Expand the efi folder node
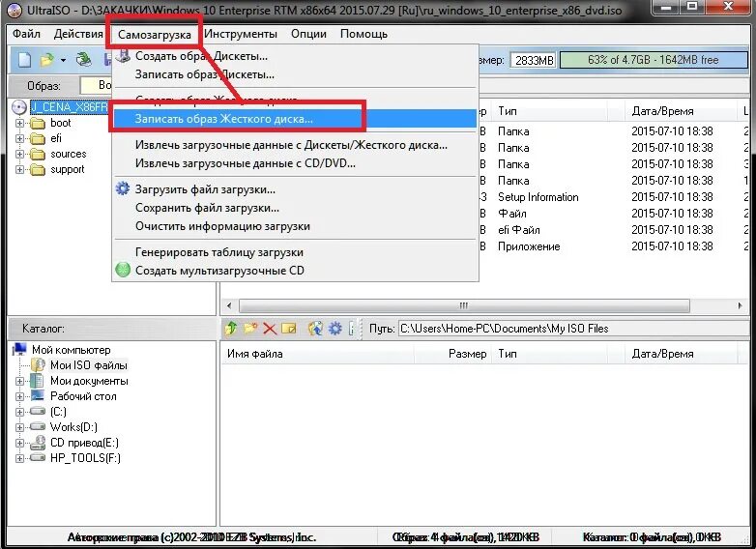 tap(19, 139)
